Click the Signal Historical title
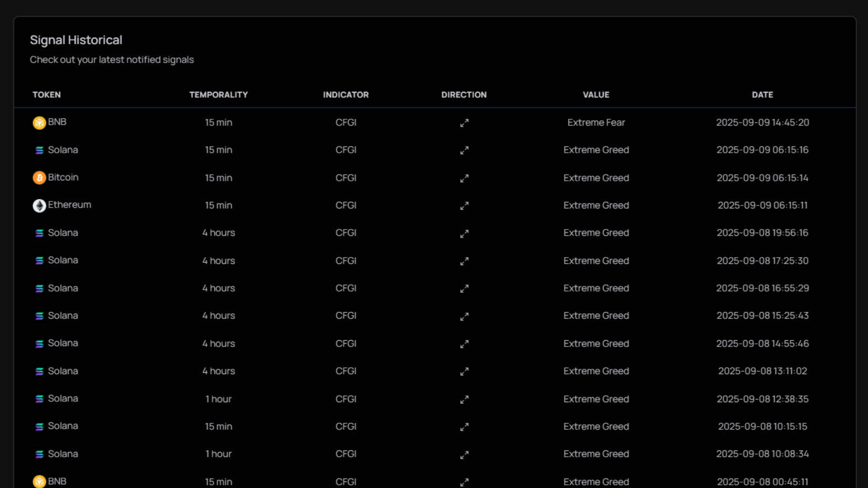The image size is (868, 488). [76, 40]
